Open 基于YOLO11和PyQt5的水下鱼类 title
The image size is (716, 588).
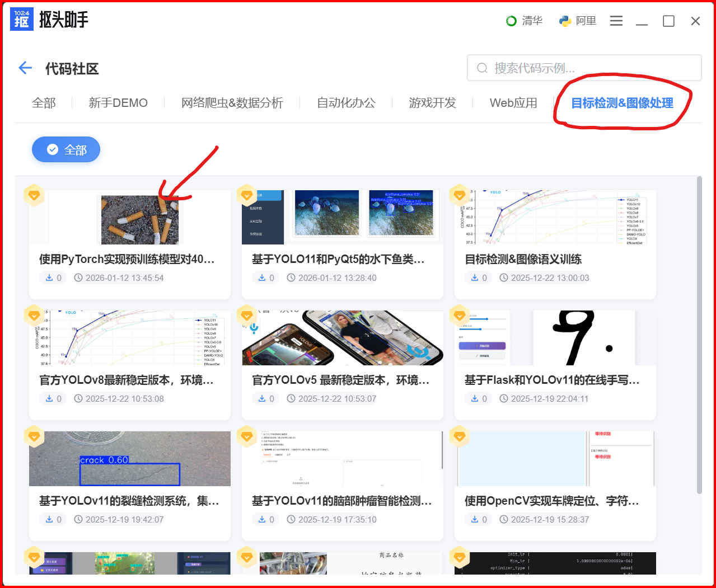338,259
